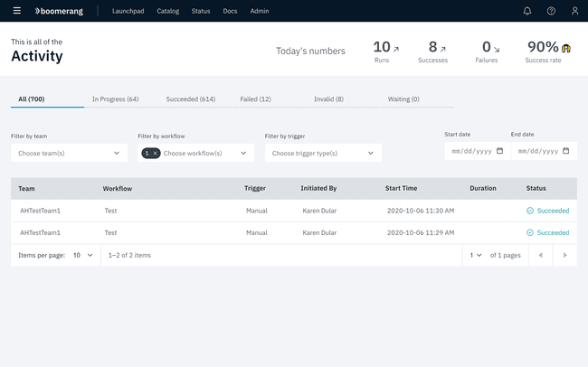Click the Runs trend arrow
The image size is (588, 367).
click(x=396, y=49)
